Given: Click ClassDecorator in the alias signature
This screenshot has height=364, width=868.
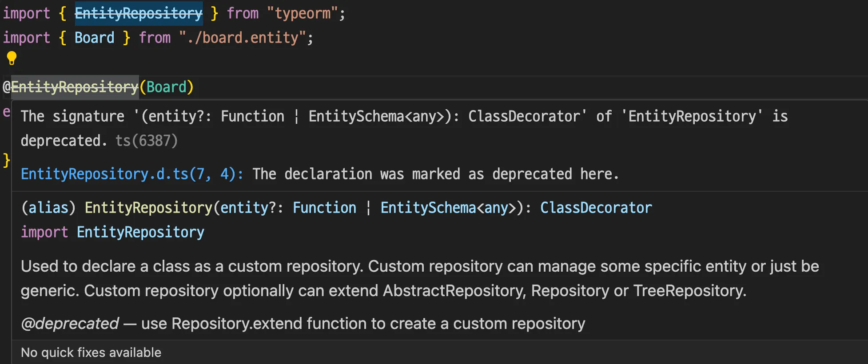Looking at the screenshot, I should pos(596,208).
